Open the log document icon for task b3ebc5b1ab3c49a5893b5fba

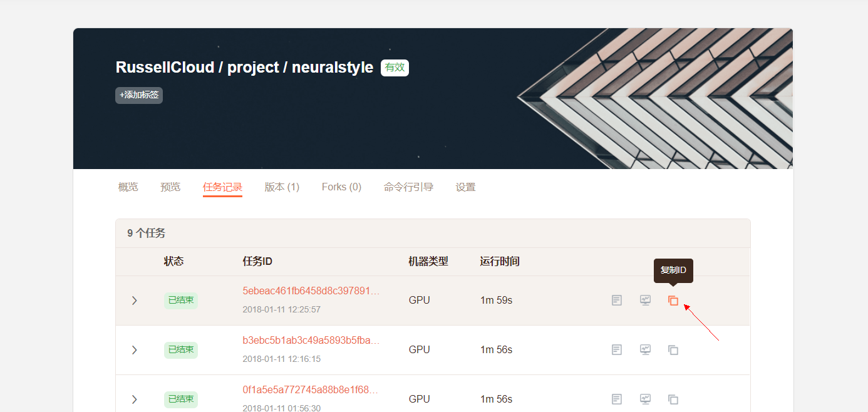(x=617, y=350)
